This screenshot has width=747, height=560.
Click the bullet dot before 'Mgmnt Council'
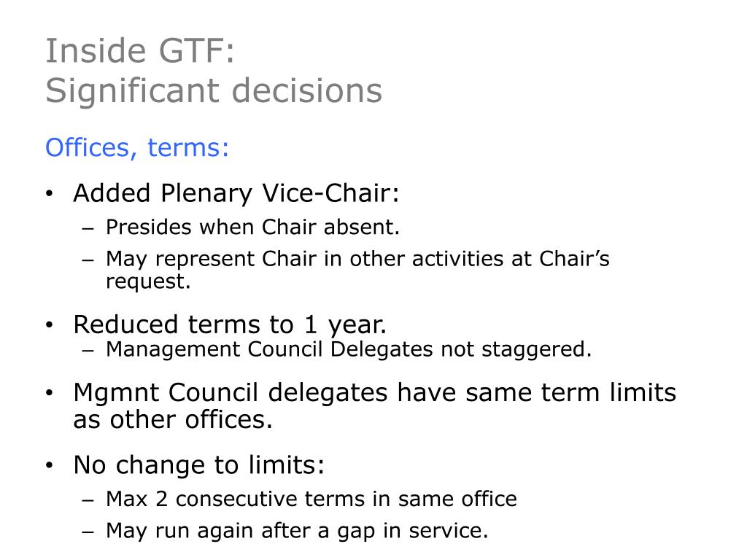(x=50, y=393)
